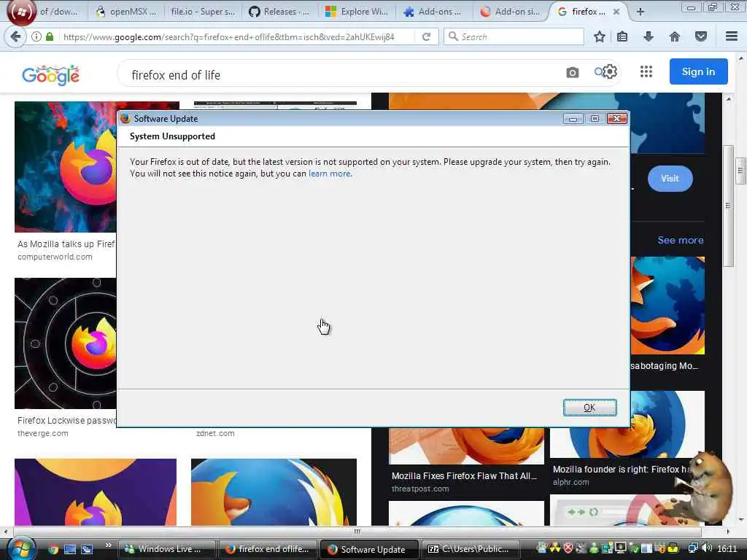The height and width of the screenshot is (560, 747).
Task: Click the Visit button in image preview
Action: click(x=670, y=179)
